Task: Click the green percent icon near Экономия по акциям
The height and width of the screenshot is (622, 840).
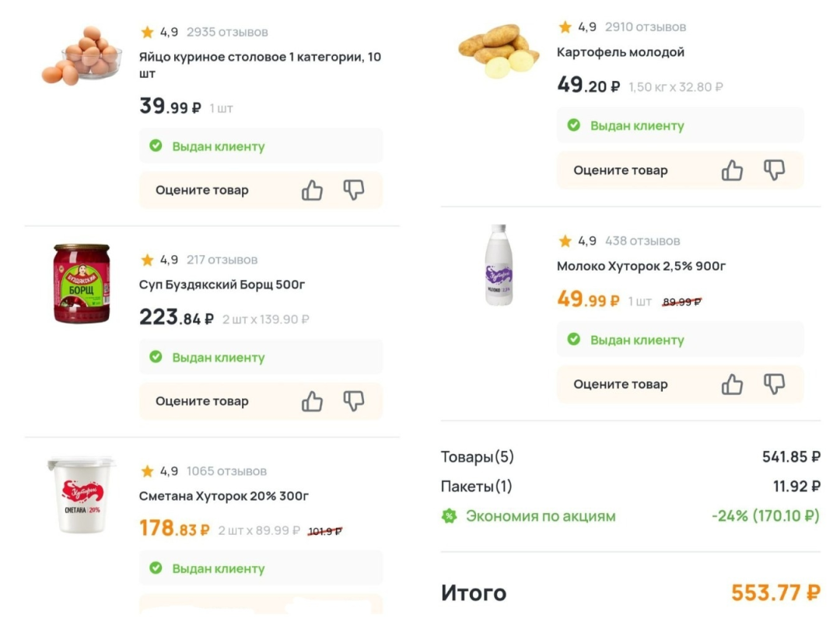Action: (449, 515)
